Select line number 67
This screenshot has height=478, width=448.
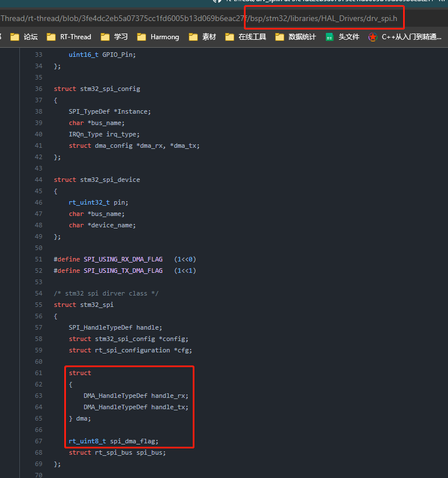point(39,441)
